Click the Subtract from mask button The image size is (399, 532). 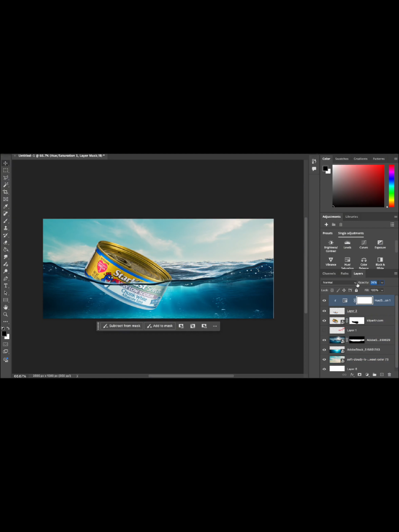click(122, 326)
